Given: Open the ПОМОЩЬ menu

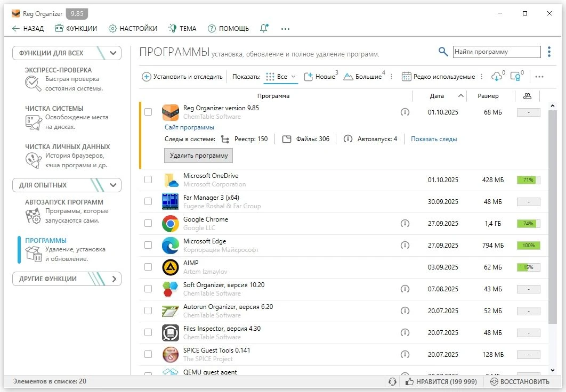Looking at the screenshot, I should (x=228, y=28).
